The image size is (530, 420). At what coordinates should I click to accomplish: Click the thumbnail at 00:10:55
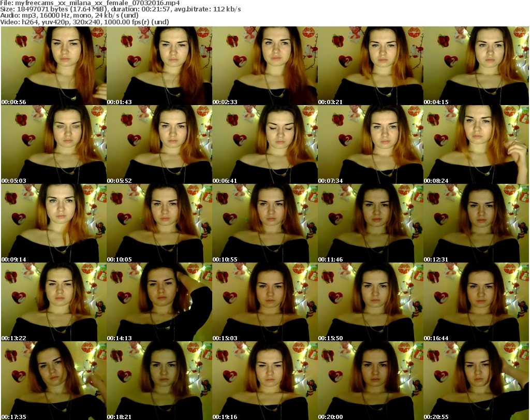[264, 223]
